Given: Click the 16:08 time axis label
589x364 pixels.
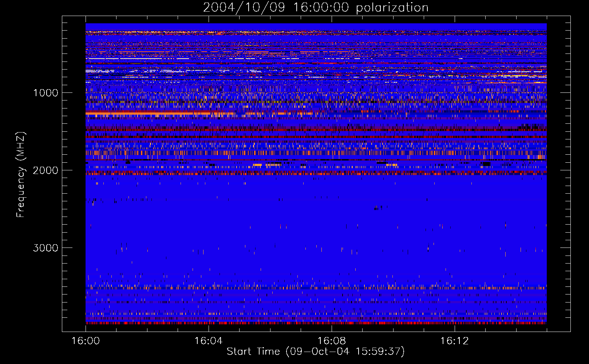Looking at the screenshot, I should tap(332, 341).
